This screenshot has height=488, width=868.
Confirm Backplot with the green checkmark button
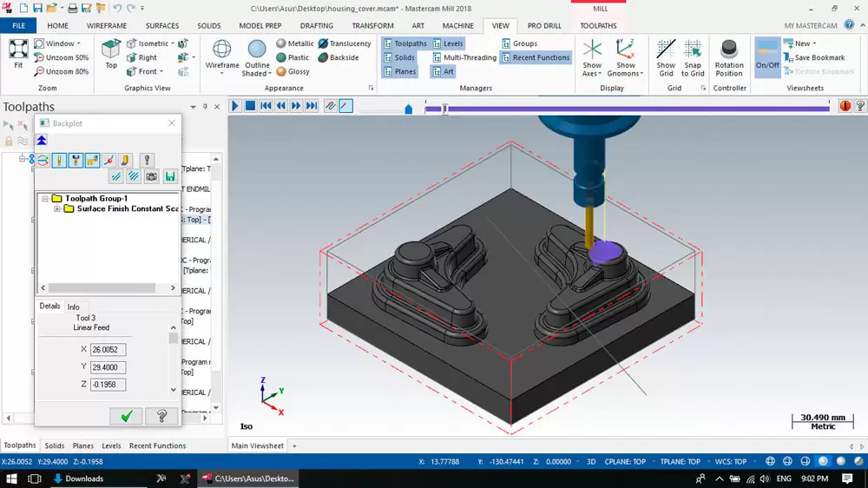pos(126,417)
